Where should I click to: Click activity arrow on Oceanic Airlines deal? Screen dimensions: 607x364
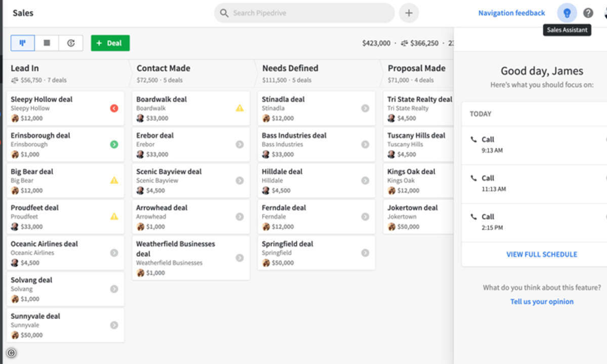(114, 253)
